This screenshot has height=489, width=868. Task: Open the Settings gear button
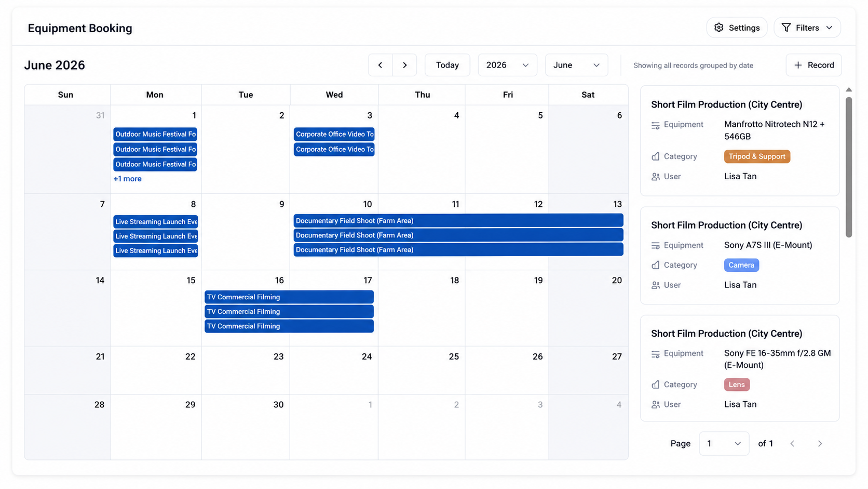[737, 28]
